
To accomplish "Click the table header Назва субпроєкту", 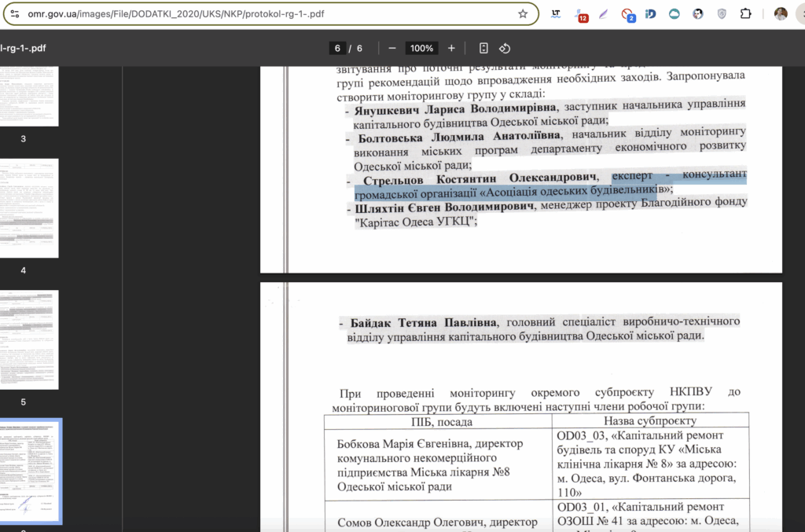I will 650,420.
